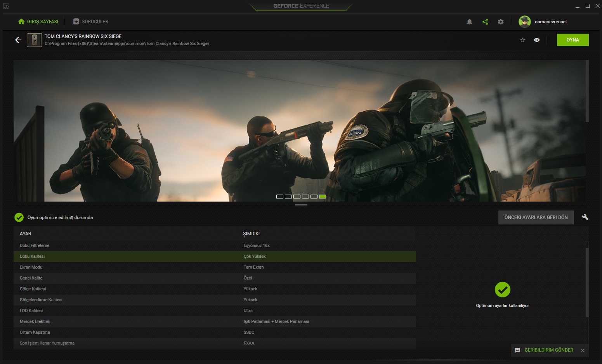Click the settings list vertical scrollbar

click(587, 283)
